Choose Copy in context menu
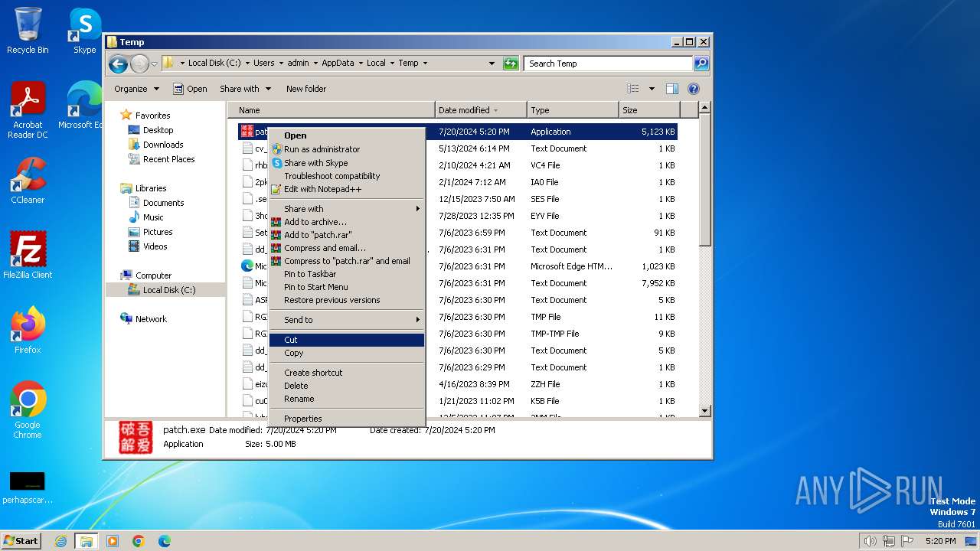Viewport: 980px width, 551px height. point(347,353)
